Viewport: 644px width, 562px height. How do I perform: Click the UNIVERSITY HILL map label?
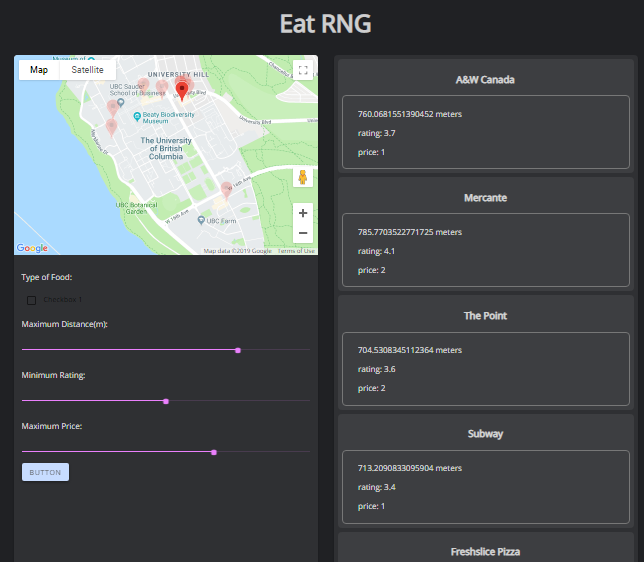[178, 74]
